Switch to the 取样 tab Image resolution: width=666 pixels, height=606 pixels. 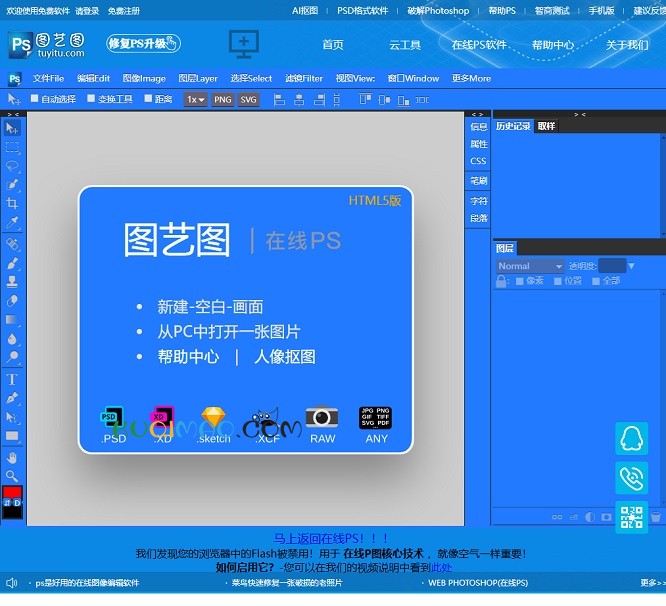[x=546, y=126]
